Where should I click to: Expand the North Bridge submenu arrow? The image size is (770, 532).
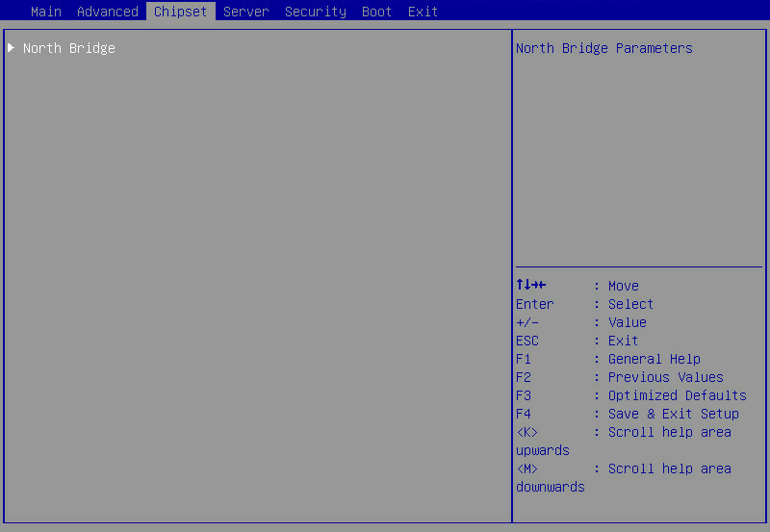click(x=12, y=47)
